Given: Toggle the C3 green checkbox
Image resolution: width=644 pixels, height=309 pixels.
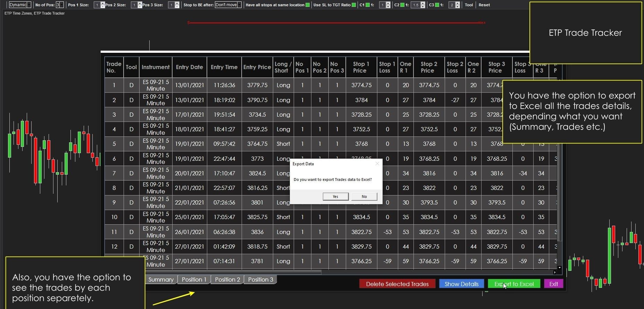Looking at the screenshot, I should click(x=437, y=5).
